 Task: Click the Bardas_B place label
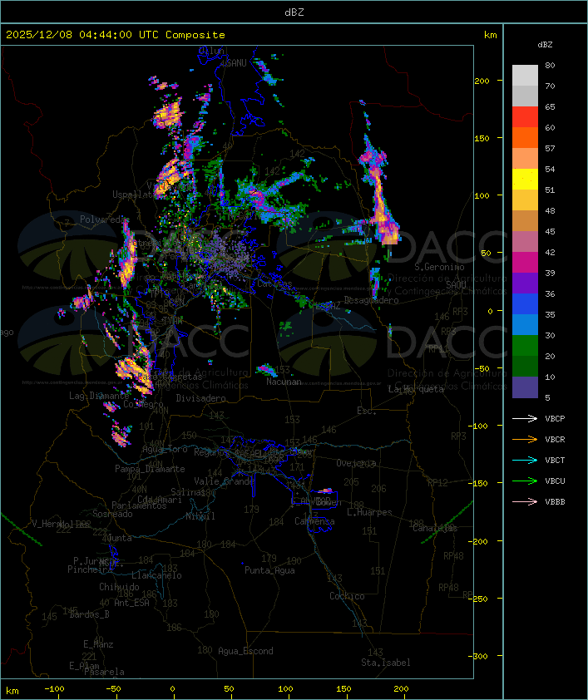[x=89, y=614]
